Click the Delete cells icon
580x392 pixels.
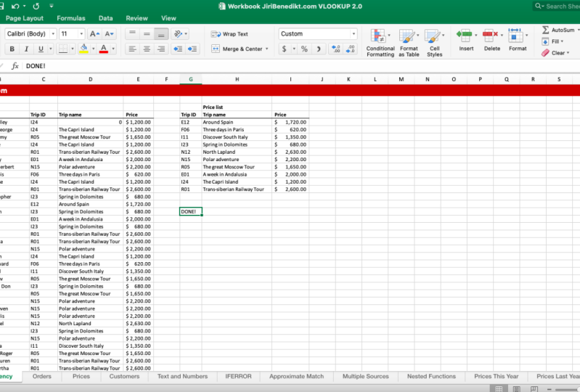tap(490, 36)
